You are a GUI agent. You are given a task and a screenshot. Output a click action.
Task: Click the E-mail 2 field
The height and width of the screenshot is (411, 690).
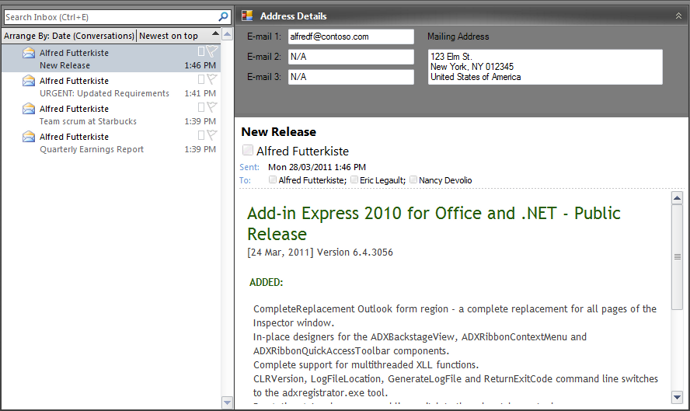(x=351, y=57)
